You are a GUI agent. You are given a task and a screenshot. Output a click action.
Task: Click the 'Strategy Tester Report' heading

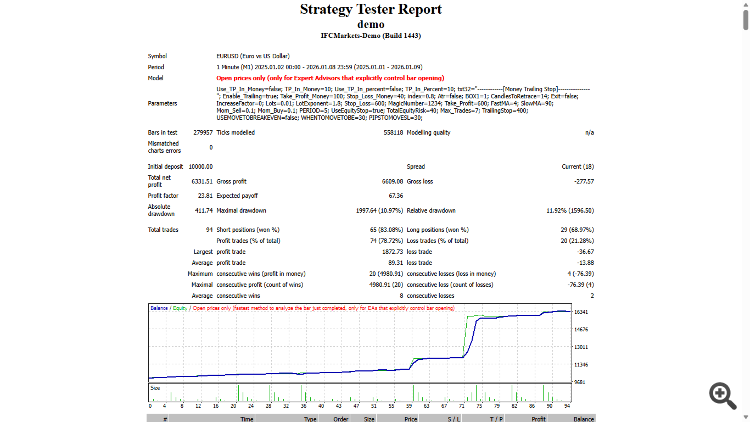(371, 9)
